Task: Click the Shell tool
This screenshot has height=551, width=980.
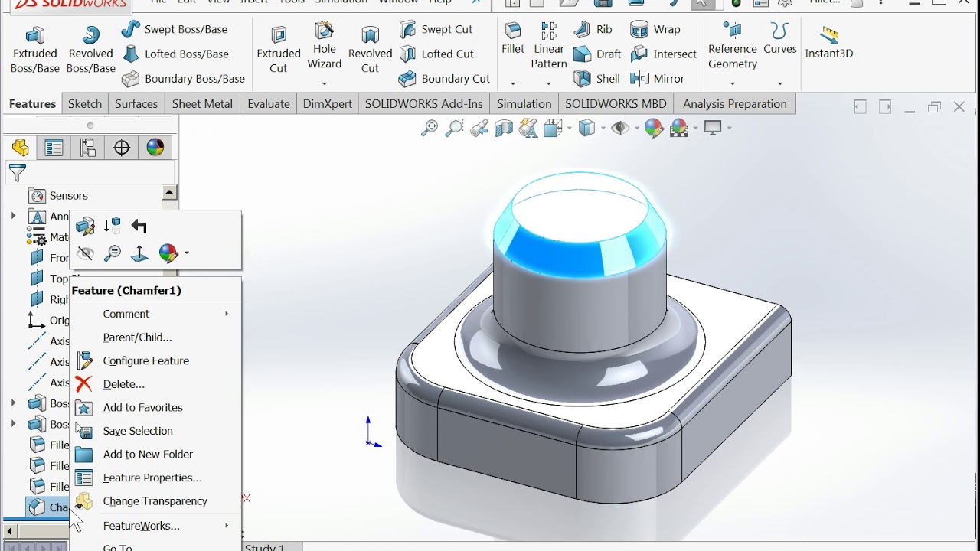Action: [597, 78]
